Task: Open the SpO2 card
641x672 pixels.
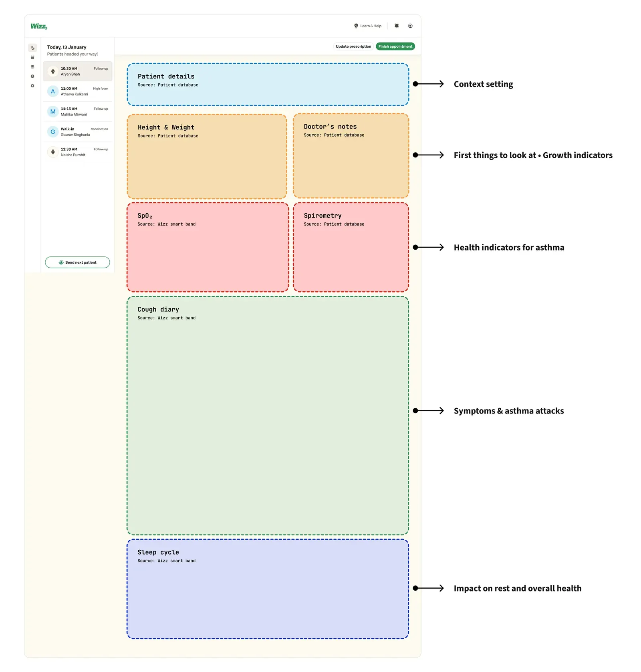Action: coord(208,247)
